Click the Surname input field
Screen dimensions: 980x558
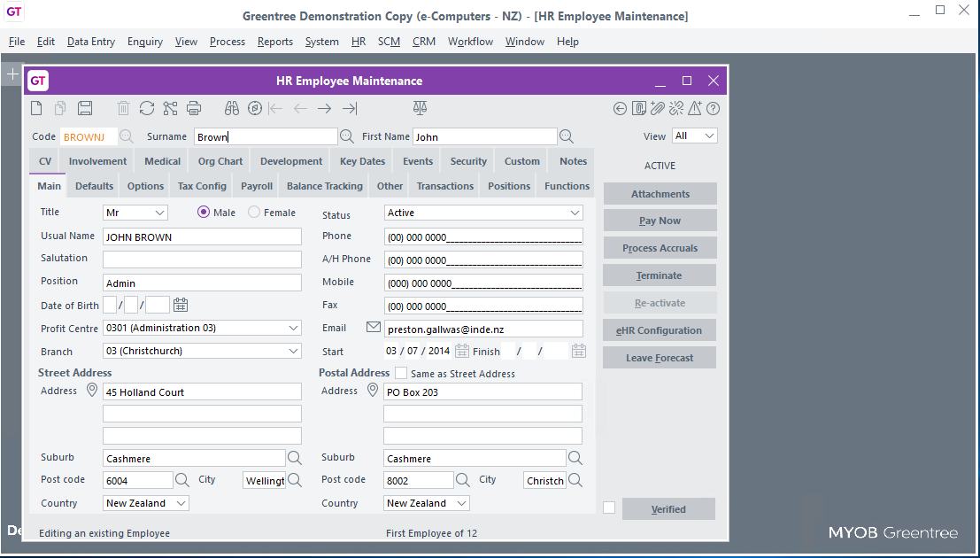tap(266, 136)
